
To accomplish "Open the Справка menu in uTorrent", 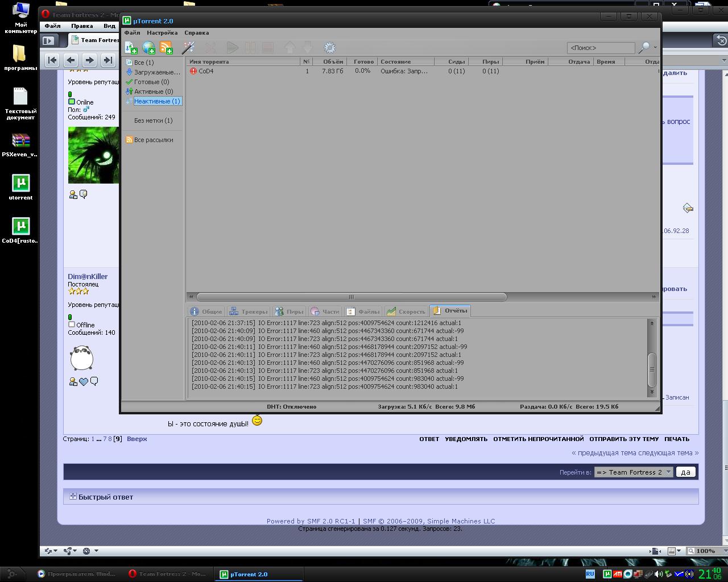I will [x=196, y=33].
